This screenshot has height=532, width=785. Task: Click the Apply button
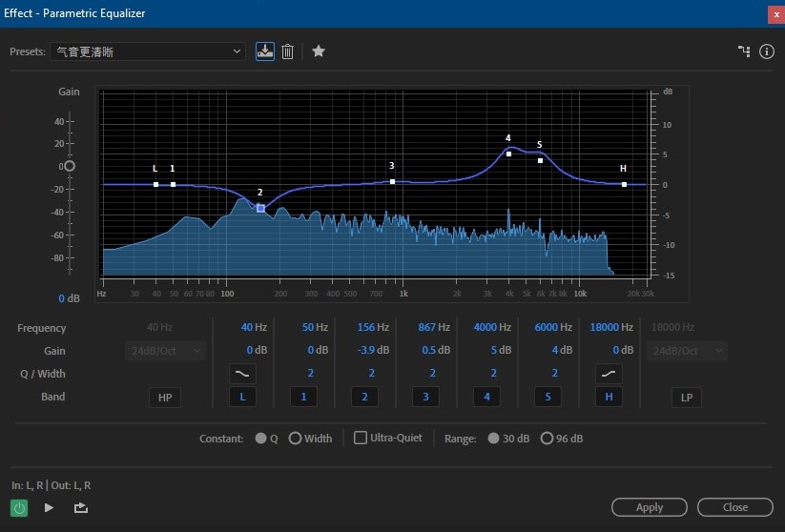click(650, 507)
